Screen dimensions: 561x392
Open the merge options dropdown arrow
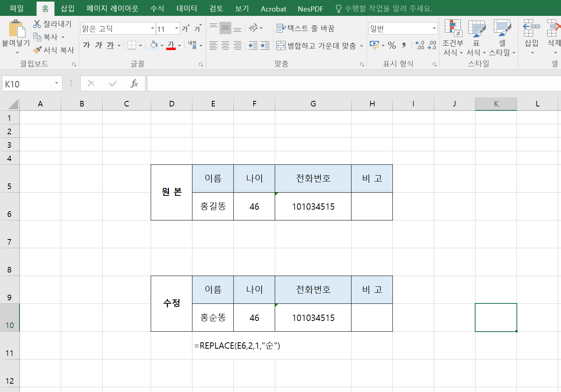[361, 46]
